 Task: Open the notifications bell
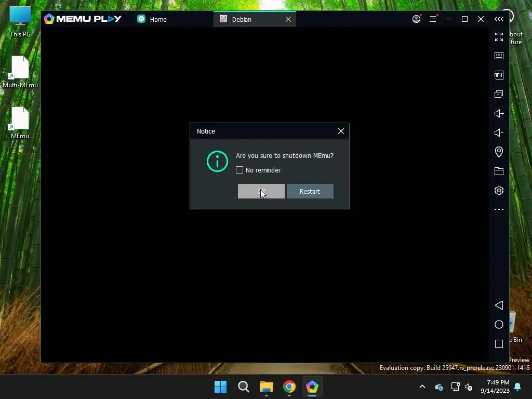coord(518,387)
